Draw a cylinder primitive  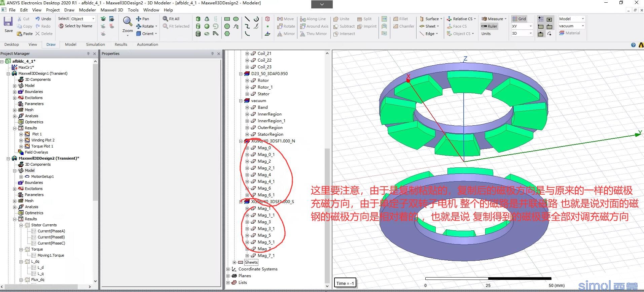(x=198, y=26)
